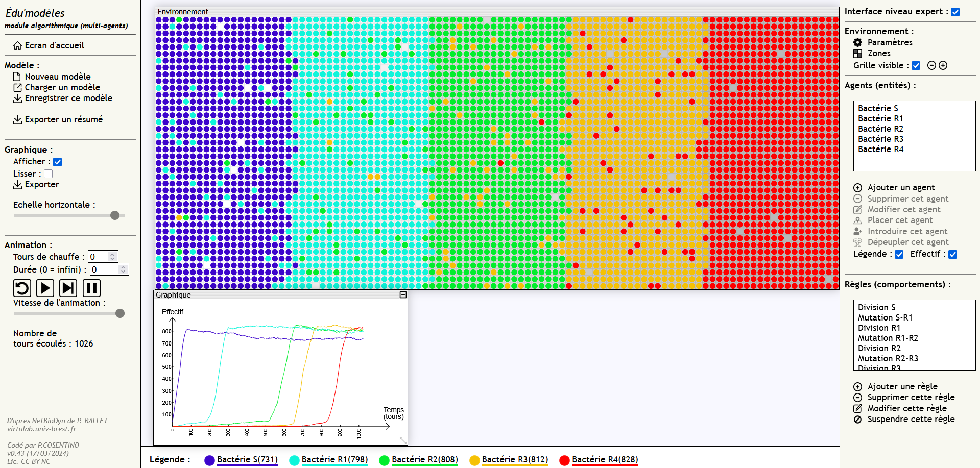The height and width of the screenshot is (468, 980).
Task: Pause the animation
Action: tap(92, 288)
